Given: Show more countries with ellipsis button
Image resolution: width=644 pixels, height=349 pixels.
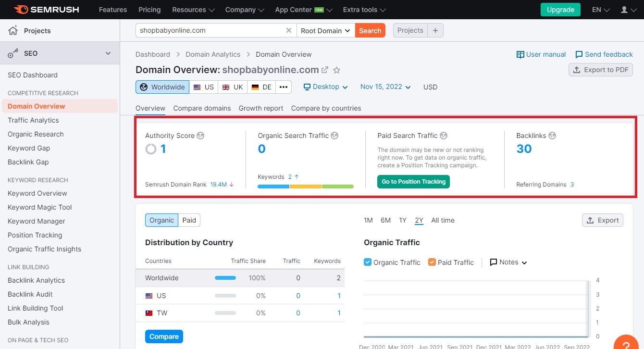Looking at the screenshot, I should (x=284, y=87).
